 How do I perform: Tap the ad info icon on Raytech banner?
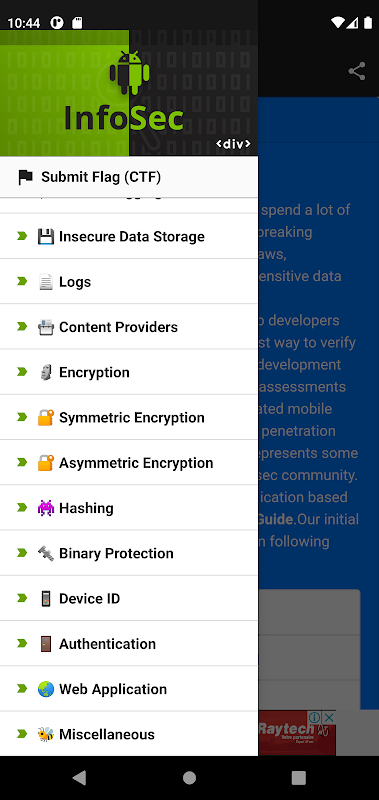click(x=315, y=717)
